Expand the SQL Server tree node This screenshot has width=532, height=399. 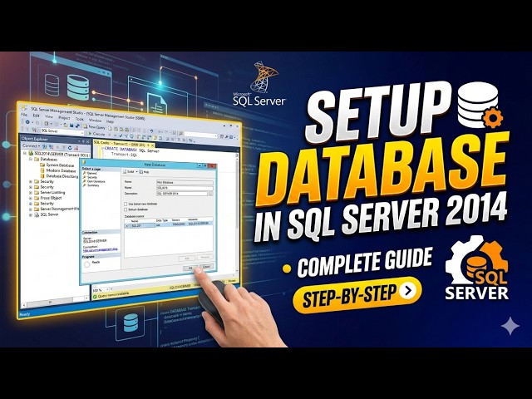point(31,214)
